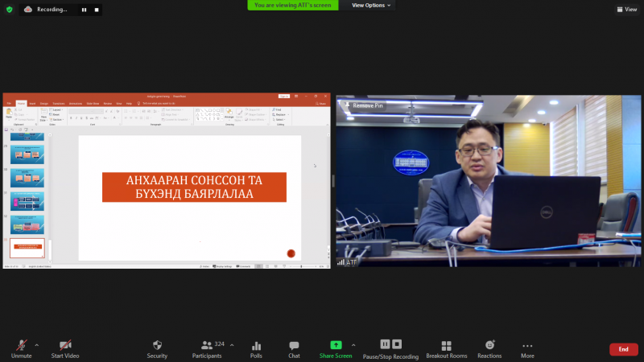Unmute the microphone

coord(21,345)
